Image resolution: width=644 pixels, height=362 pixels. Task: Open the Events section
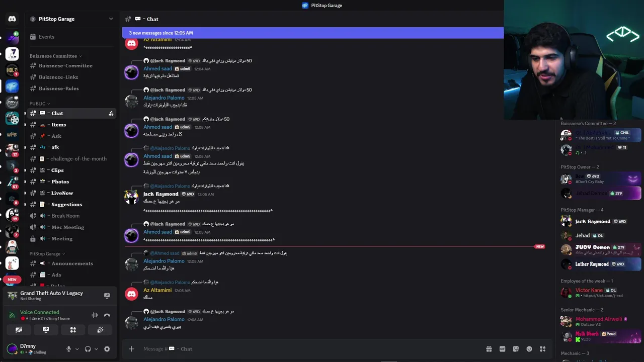(x=46, y=37)
